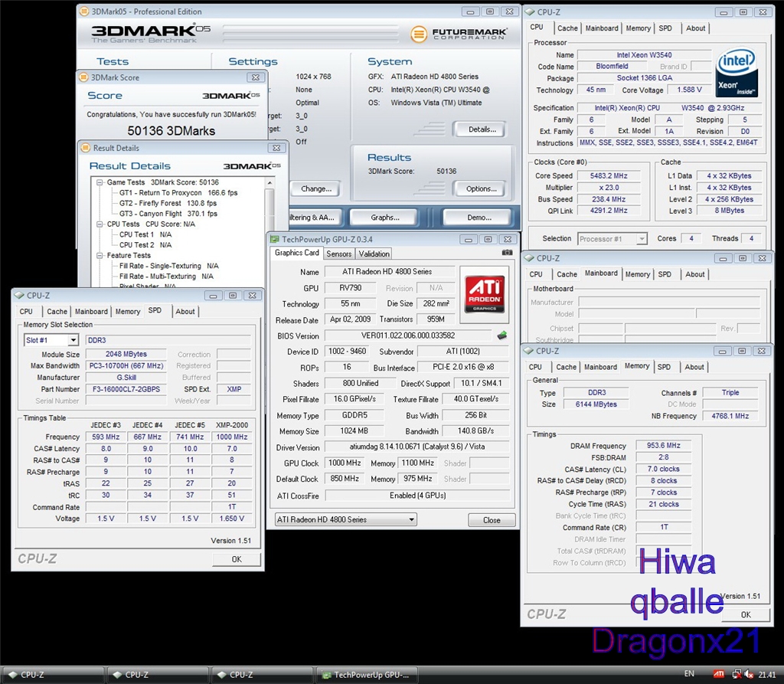Click OK in the CPU-Z SPD window
The height and width of the screenshot is (684, 784).
pos(237,559)
